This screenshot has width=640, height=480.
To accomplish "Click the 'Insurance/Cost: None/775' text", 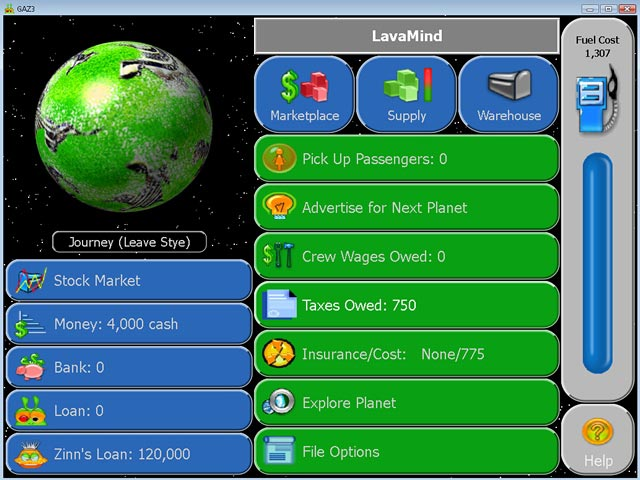I will tap(393, 354).
